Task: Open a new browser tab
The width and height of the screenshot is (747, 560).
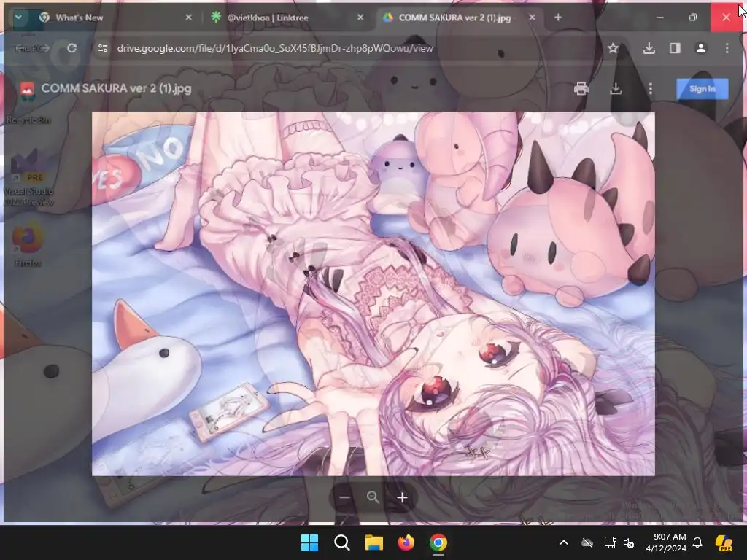Action: point(558,17)
